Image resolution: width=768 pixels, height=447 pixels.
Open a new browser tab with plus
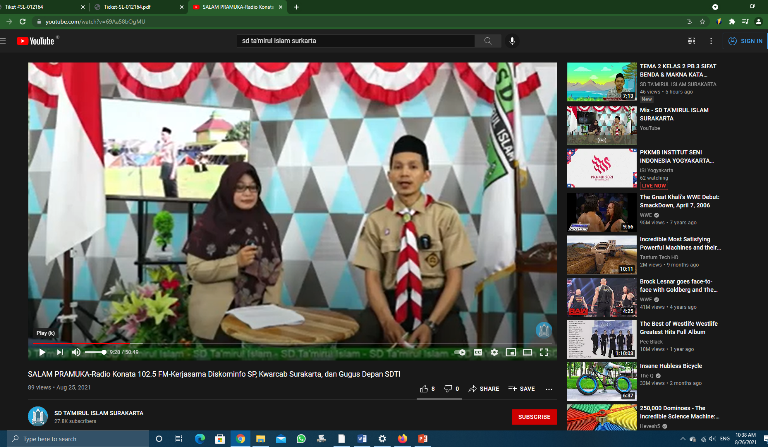coord(296,7)
